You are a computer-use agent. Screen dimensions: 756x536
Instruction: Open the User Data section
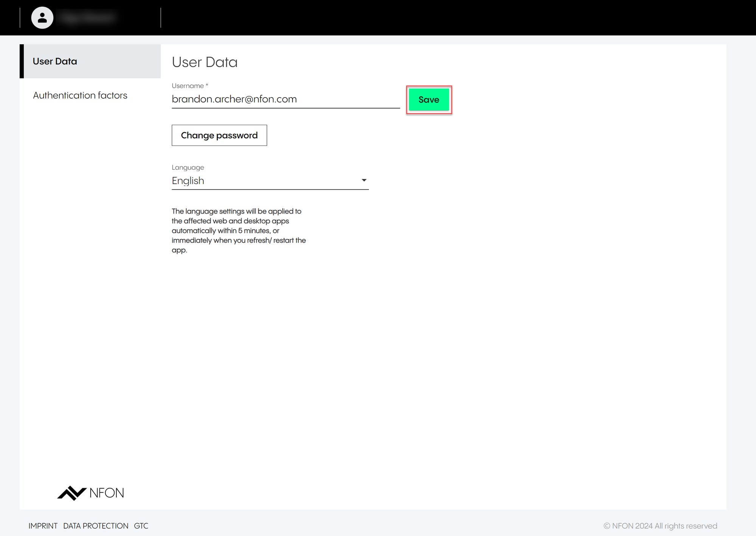click(55, 61)
